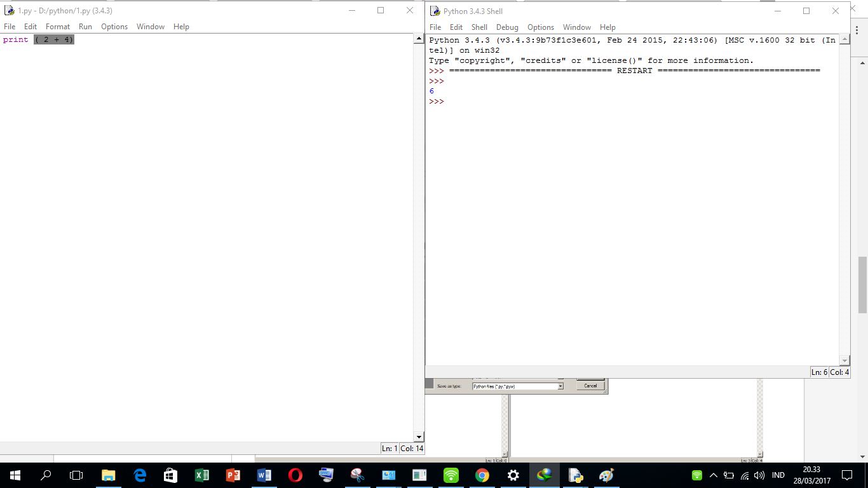Open Window menu in 1.py editor

151,27
